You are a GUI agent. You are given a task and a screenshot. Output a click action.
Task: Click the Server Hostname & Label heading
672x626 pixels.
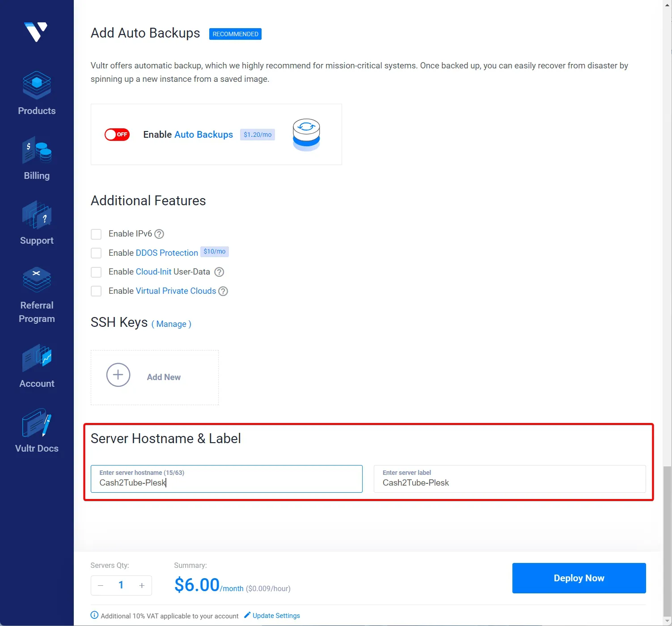(166, 439)
